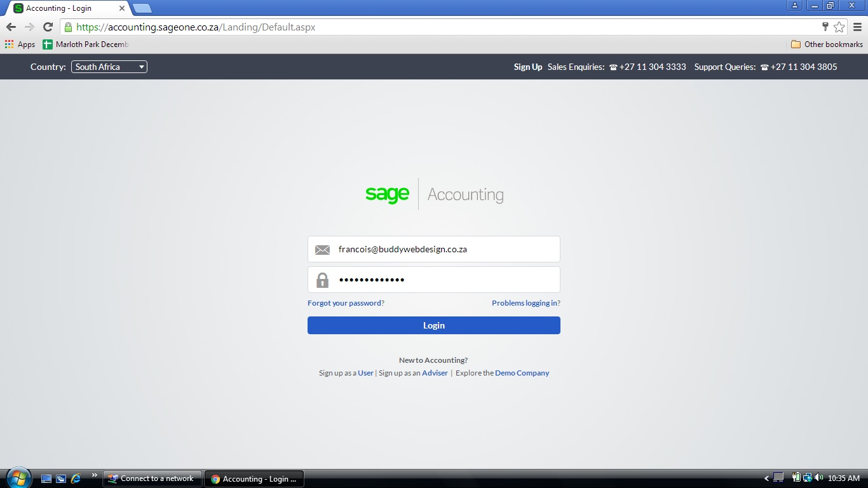Sign up as a User link
This screenshot has width=868, height=488.
pyautogui.click(x=365, y=373)
